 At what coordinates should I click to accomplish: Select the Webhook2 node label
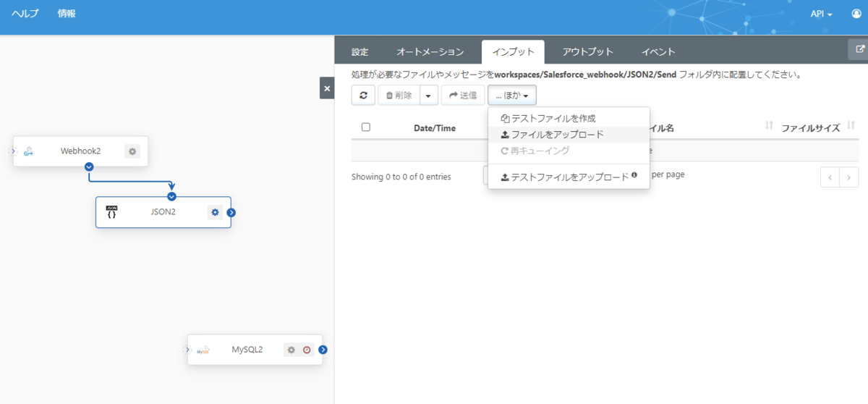[80, 151]
